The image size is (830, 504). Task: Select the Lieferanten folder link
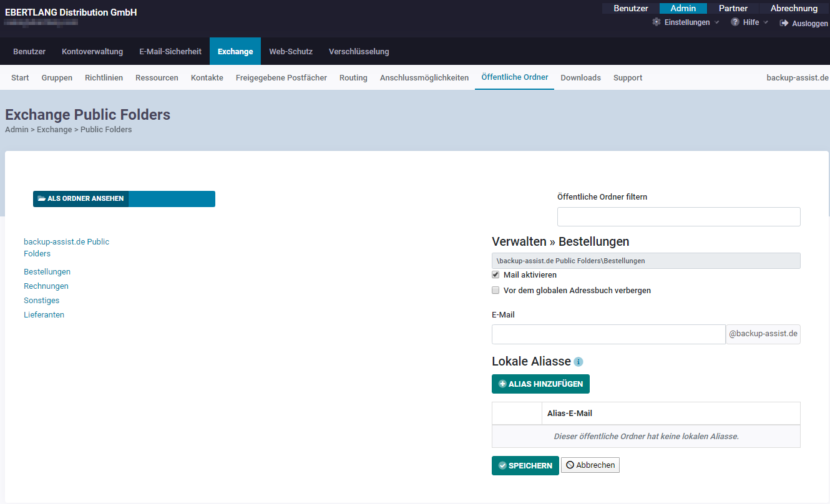click(x=44, y=315)
